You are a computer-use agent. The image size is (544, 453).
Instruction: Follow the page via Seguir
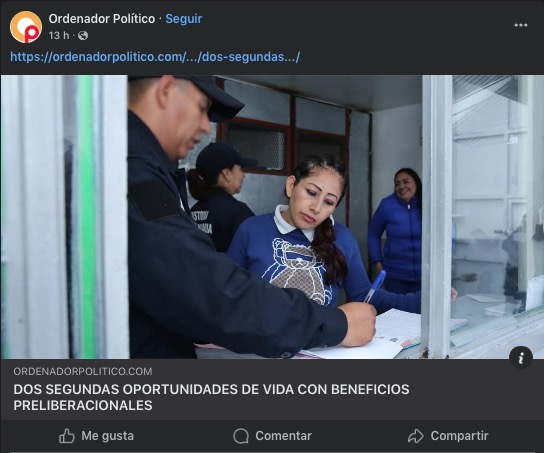click(x=184, y=19)
